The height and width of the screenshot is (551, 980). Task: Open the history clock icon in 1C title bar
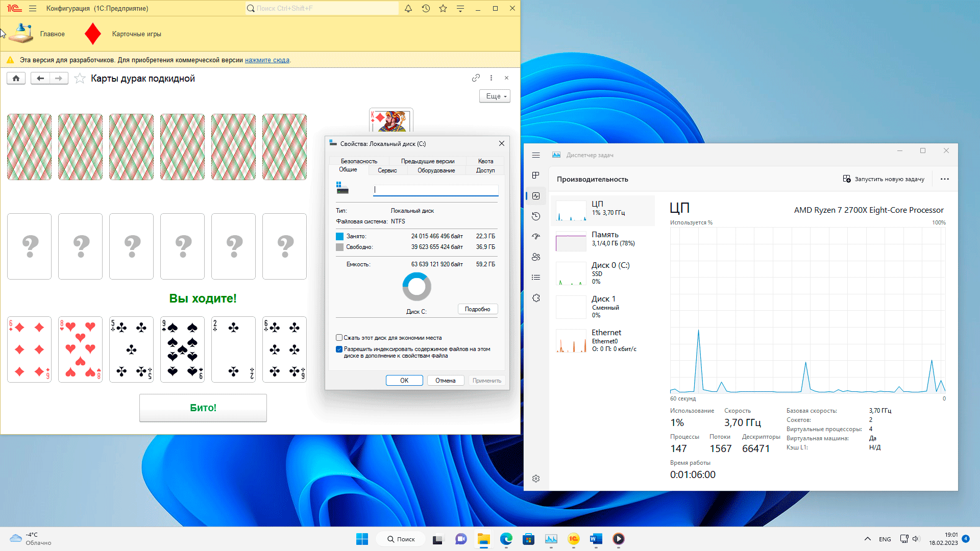pos(426,8)
